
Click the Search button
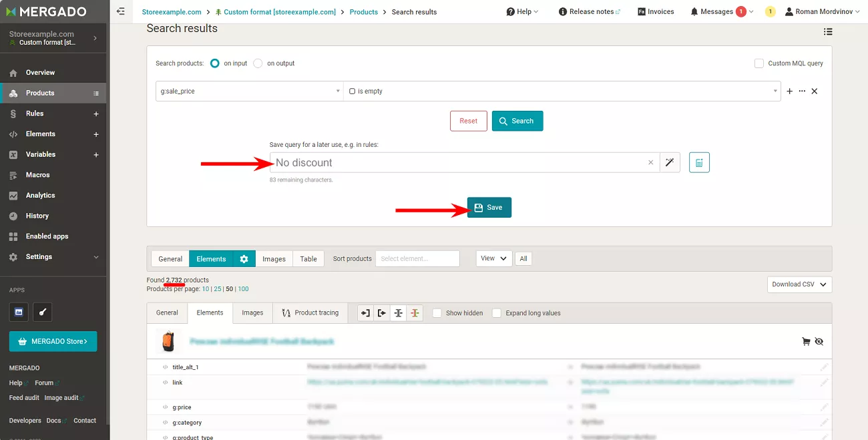coord(517,121)
